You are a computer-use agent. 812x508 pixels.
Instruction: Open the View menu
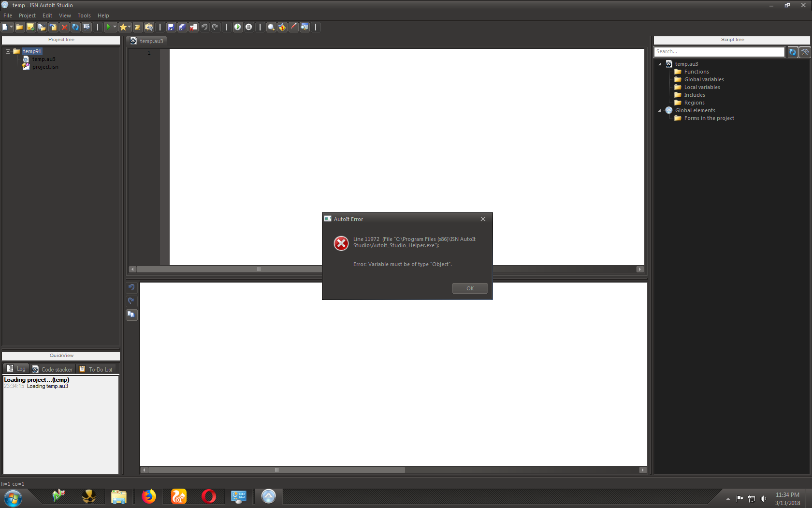tap(65, 15)
